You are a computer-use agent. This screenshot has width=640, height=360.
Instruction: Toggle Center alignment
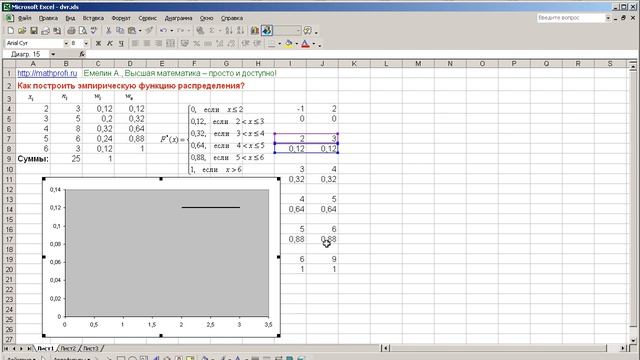(x=147, y=43)
